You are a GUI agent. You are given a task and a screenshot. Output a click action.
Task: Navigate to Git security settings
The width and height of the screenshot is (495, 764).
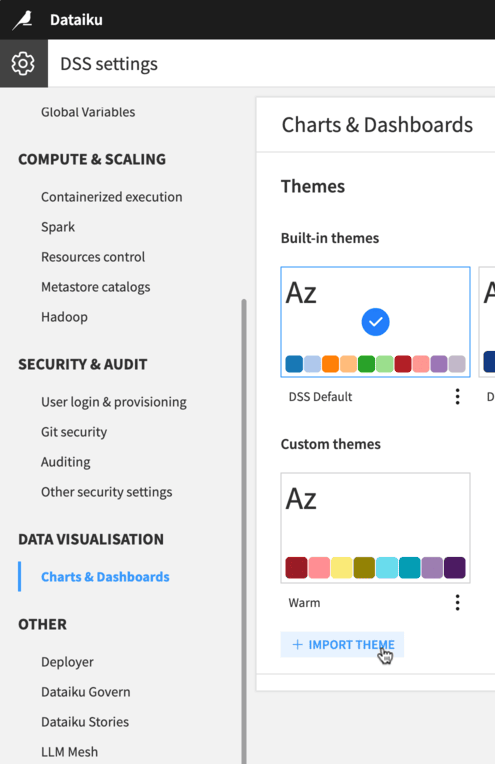pyautogui.click(x=74, y=432)
